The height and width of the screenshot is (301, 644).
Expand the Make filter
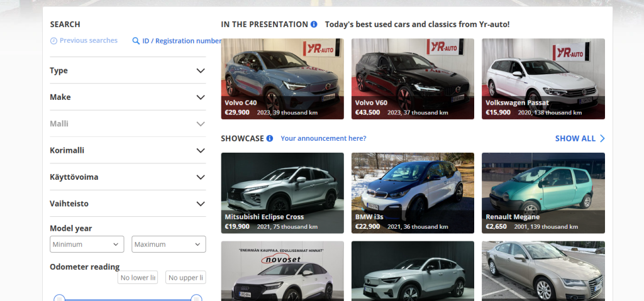(128, 97)
